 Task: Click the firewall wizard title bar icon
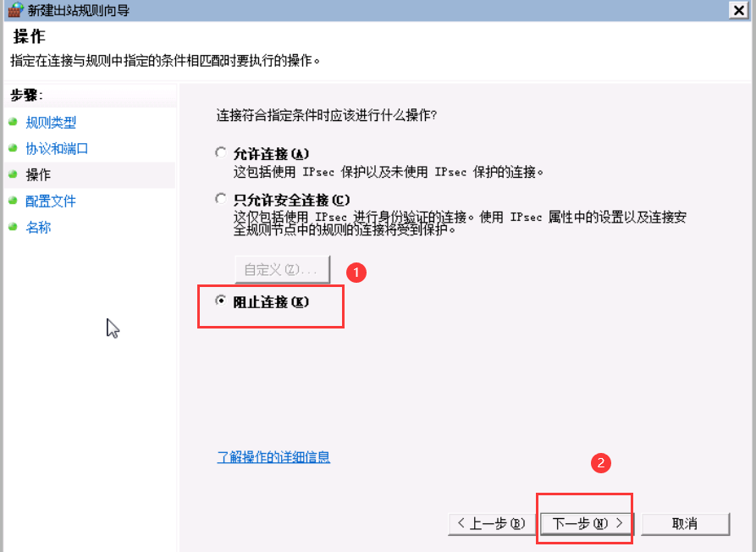[x=15, y=9]
